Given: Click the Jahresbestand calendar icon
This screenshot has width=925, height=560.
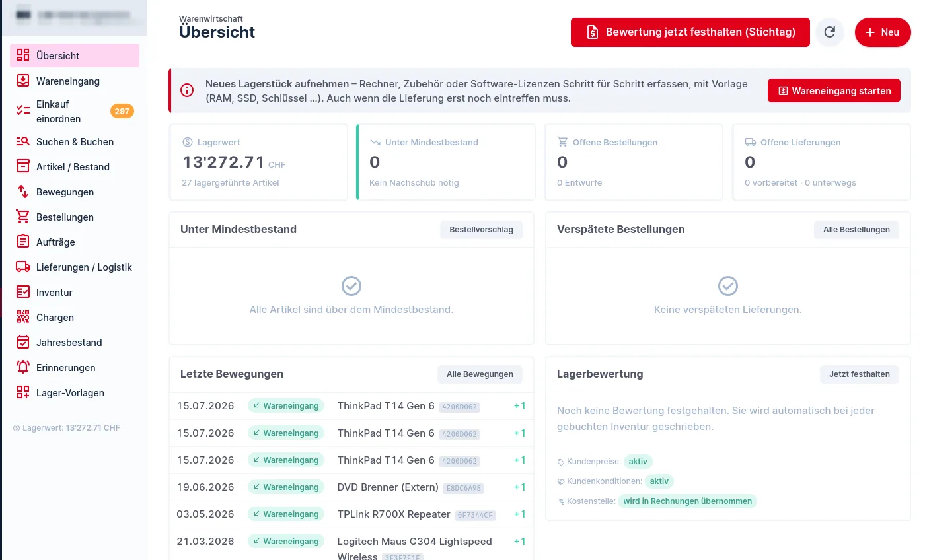Looking at the screenshot, I should pyautogui.click(x=23, y=342).
